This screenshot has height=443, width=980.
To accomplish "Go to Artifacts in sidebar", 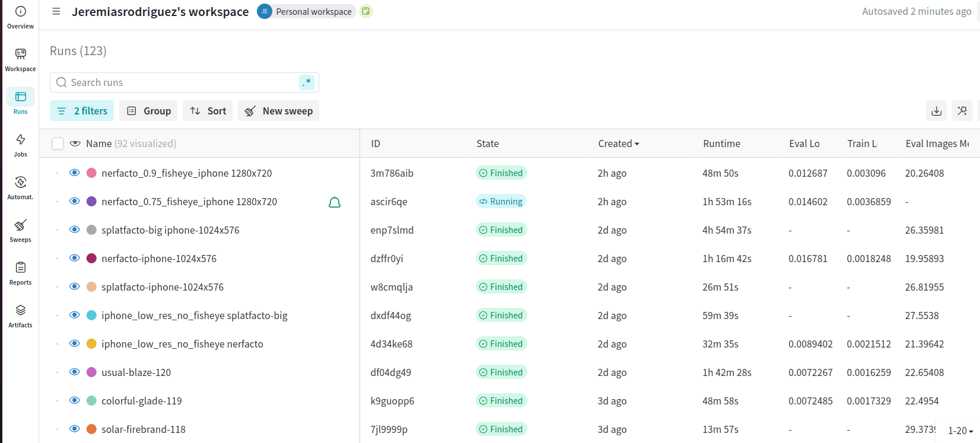I will [x=20, y=315].
